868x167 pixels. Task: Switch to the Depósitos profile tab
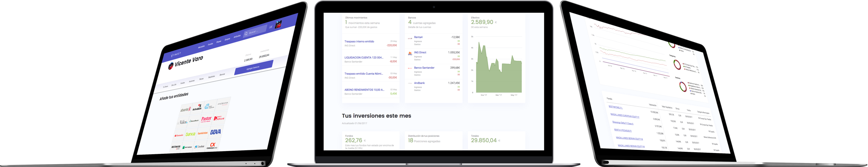pyautogui.click(x=211, y=77)
